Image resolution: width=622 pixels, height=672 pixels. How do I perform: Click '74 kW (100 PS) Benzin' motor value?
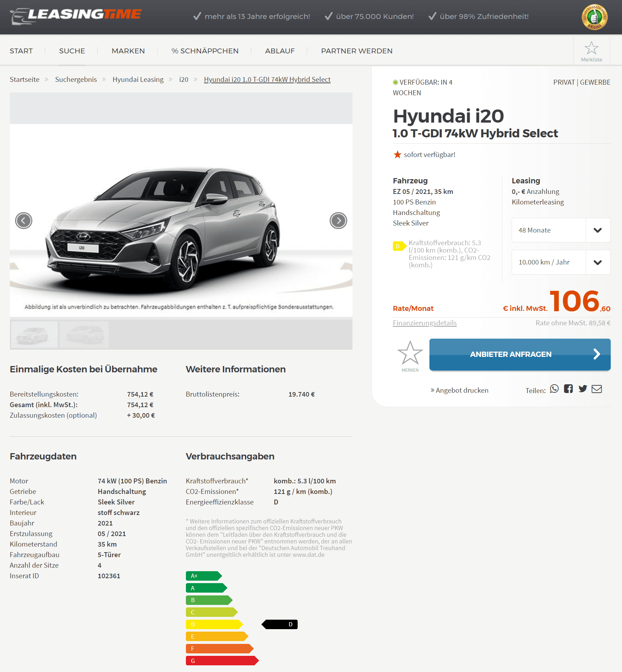click(132, 481)
